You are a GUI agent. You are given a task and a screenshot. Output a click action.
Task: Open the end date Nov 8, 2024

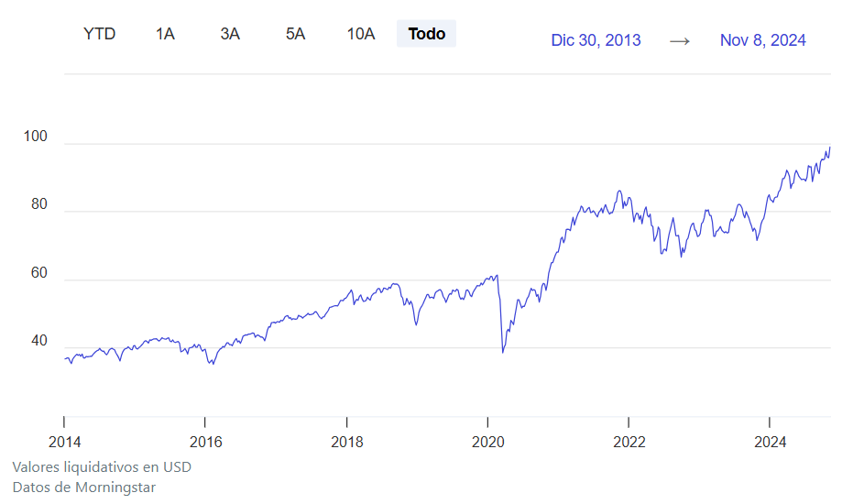point(762,40)
